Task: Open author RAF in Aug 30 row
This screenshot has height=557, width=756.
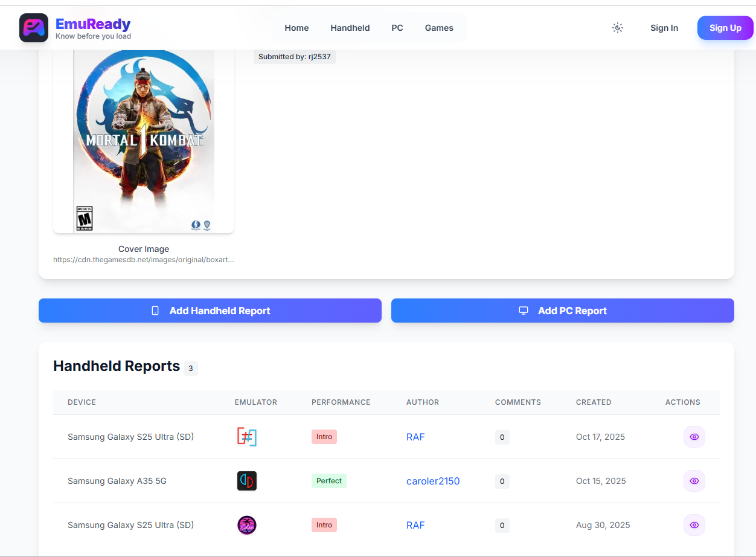Action: point(415,525)
